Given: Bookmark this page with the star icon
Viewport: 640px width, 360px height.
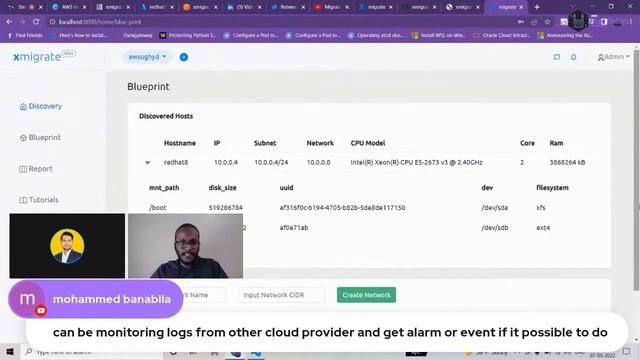Looking at the screenshot, I should (x=547, y=22).
